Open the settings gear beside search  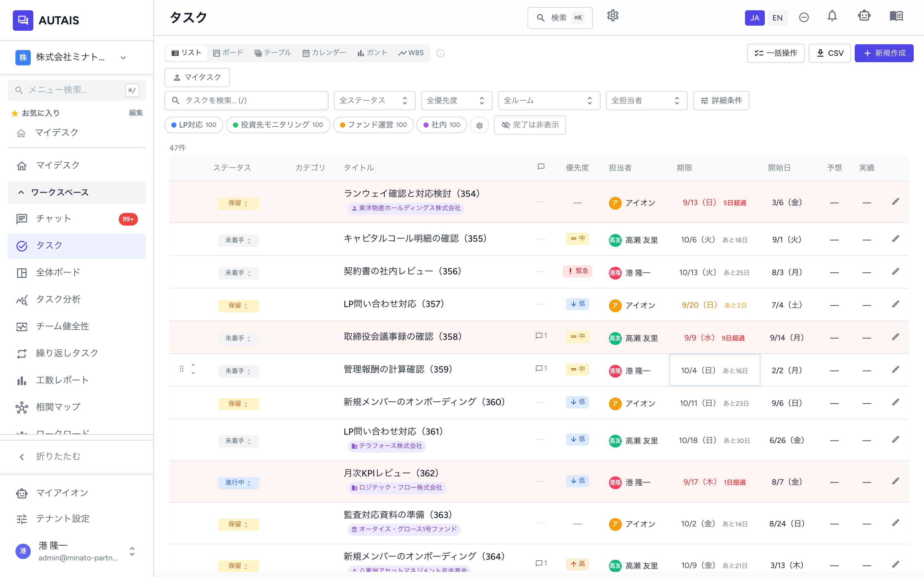tap(612, 16)
